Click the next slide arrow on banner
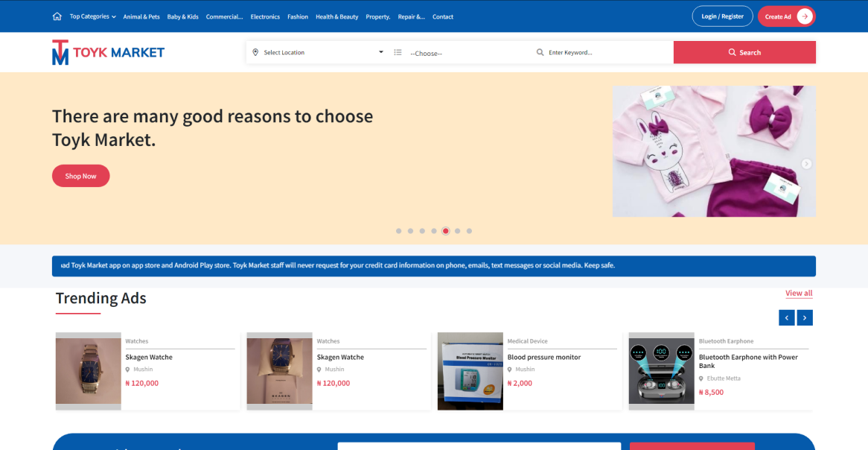This screenshot has width=868, height=450. [806, 164]
